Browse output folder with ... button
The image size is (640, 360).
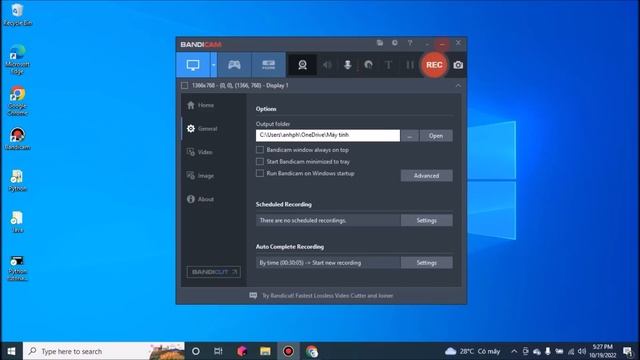click(x=409, y=136)
